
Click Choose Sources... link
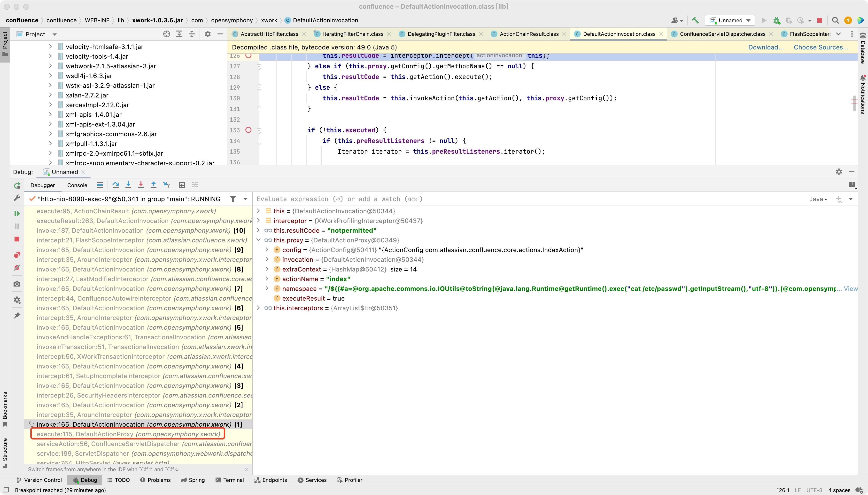pos(821,47)
